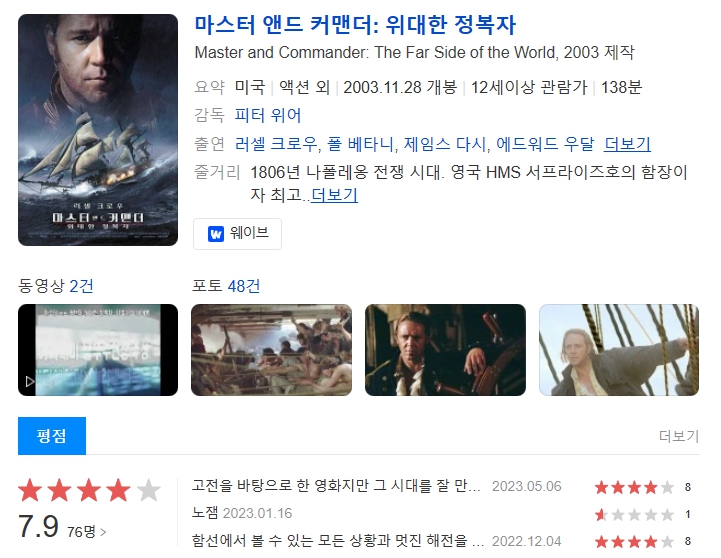Open actor link 러셀 크로우
Viewport: 721px width, 558px height.
(x=276, y=144)
